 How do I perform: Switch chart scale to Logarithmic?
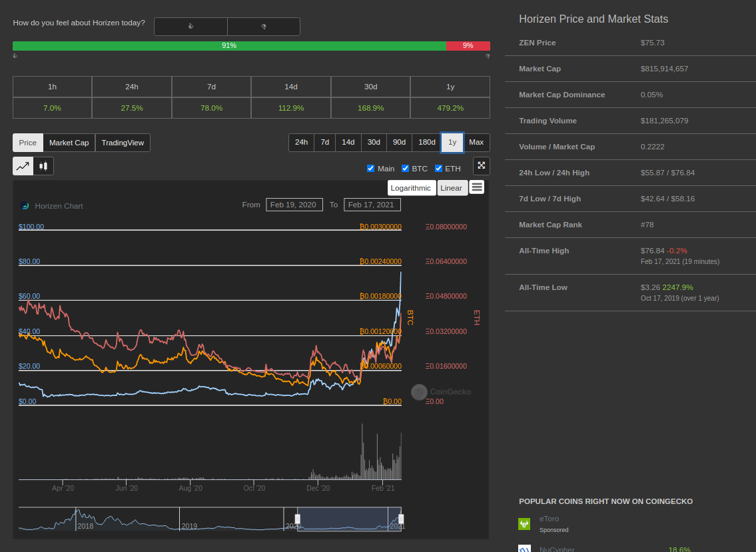click(411, 188)
